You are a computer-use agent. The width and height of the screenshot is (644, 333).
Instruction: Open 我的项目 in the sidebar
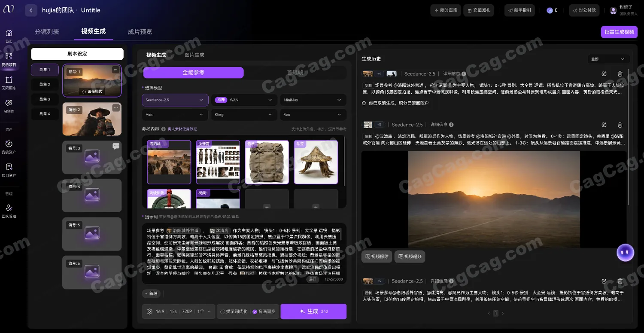[9, 59]
